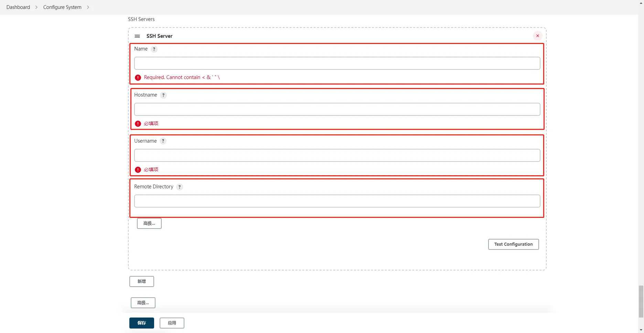The image size is (644, 333).
Task: Click the Name text input box
Action: (337, 63)
